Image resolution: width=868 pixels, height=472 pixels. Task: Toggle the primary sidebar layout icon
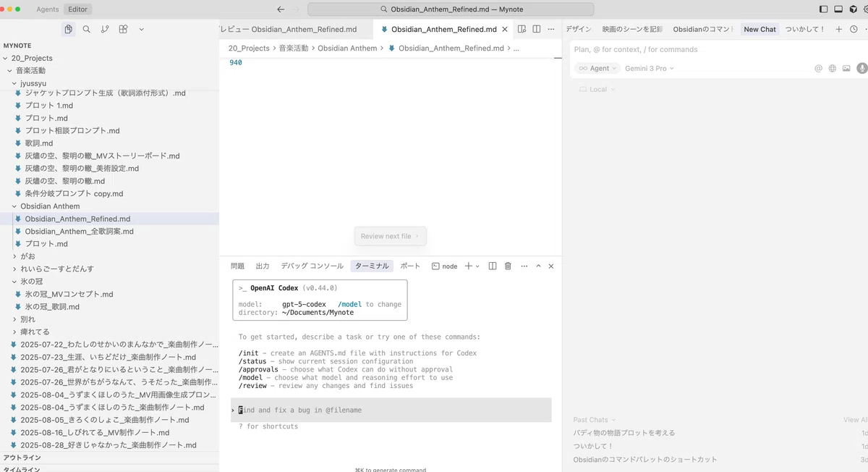coord(824,9)
